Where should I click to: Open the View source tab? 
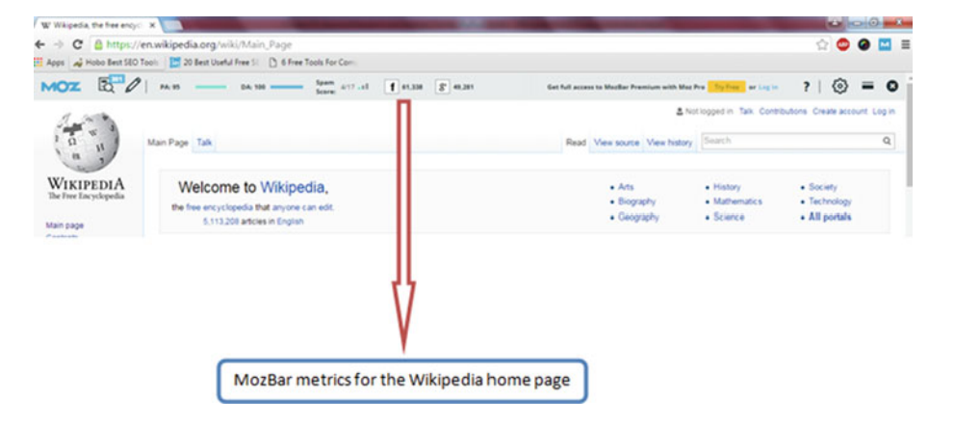616,143
